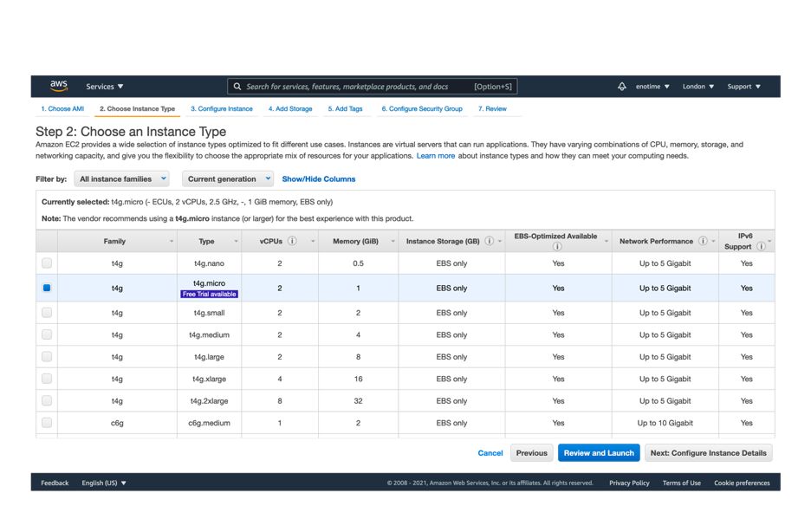
Task: Select the t4g.2xlarge instance checkbox
Action: (47, 400)
